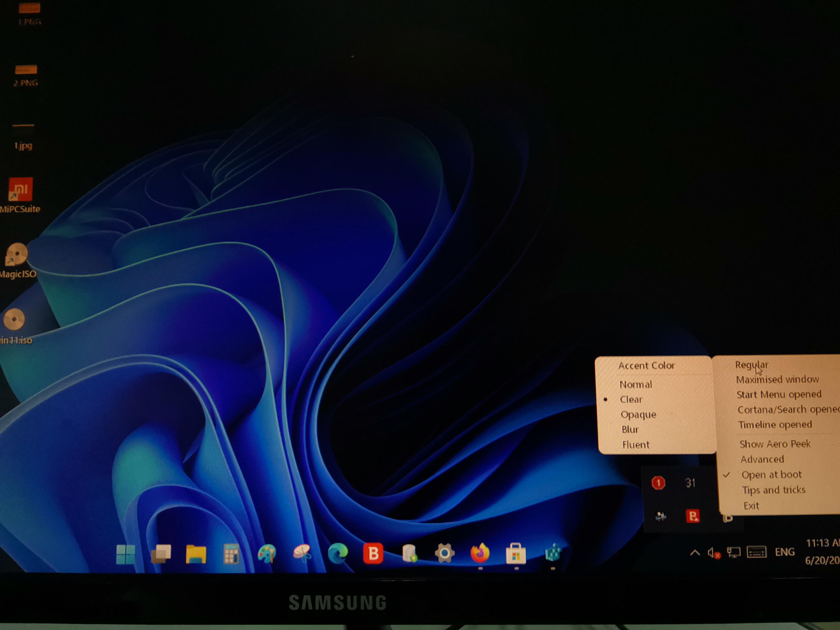Click the Microsoft Store taskbar icon
This screenshot has width=840, height=630.
click(x=516, y=554)
